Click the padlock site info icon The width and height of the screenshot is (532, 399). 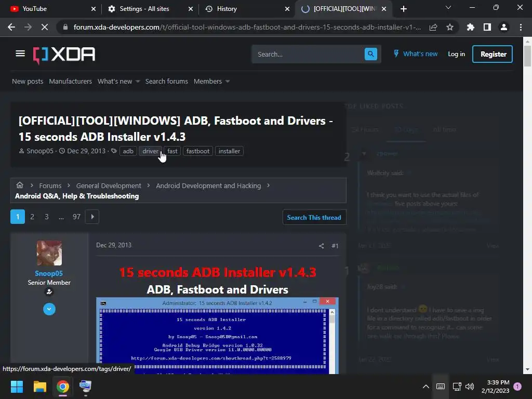65,27
